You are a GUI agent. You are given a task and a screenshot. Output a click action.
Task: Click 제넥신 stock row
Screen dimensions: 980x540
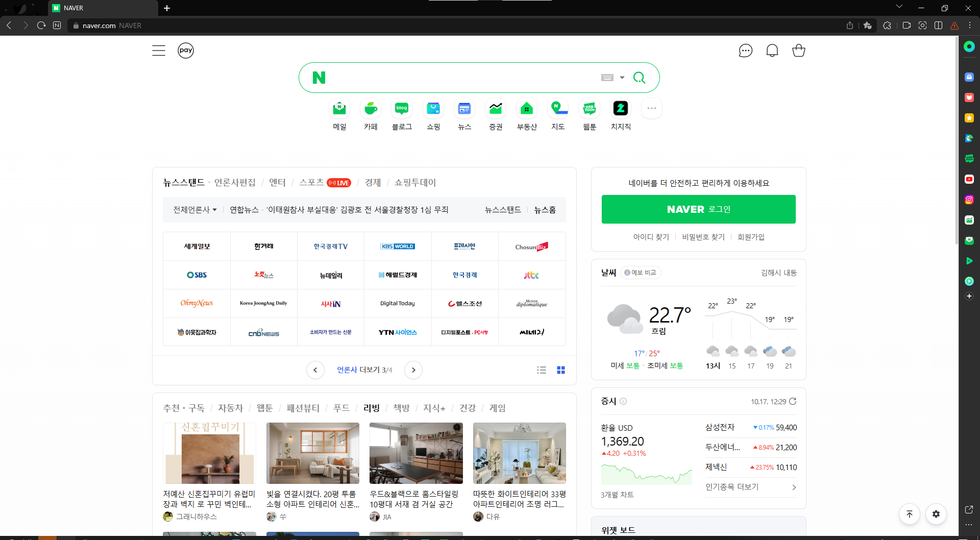(x=751, y=468)
